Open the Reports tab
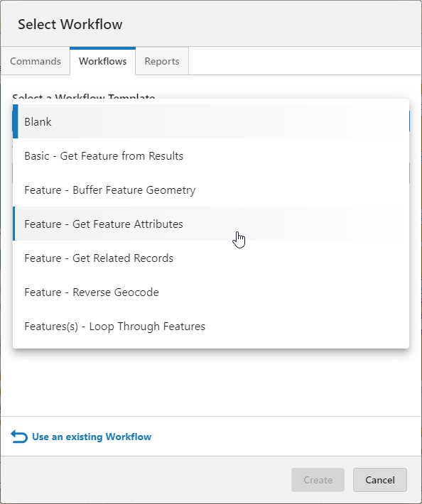 pos(162,61)
